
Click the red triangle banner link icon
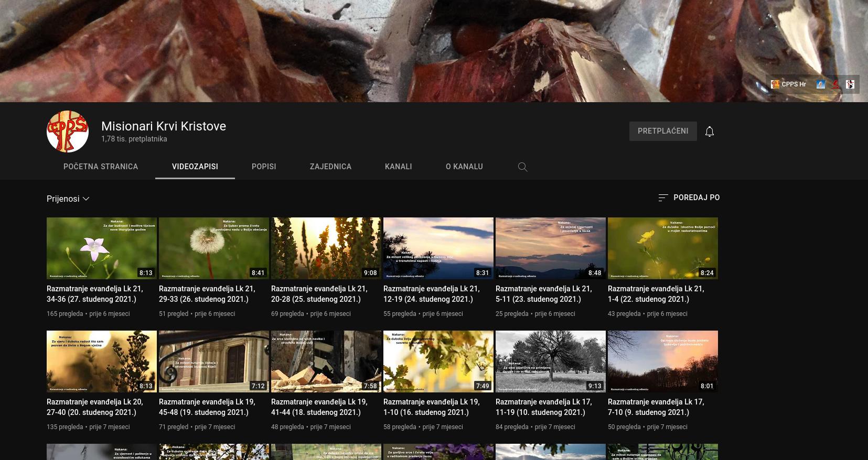[835, 84]
